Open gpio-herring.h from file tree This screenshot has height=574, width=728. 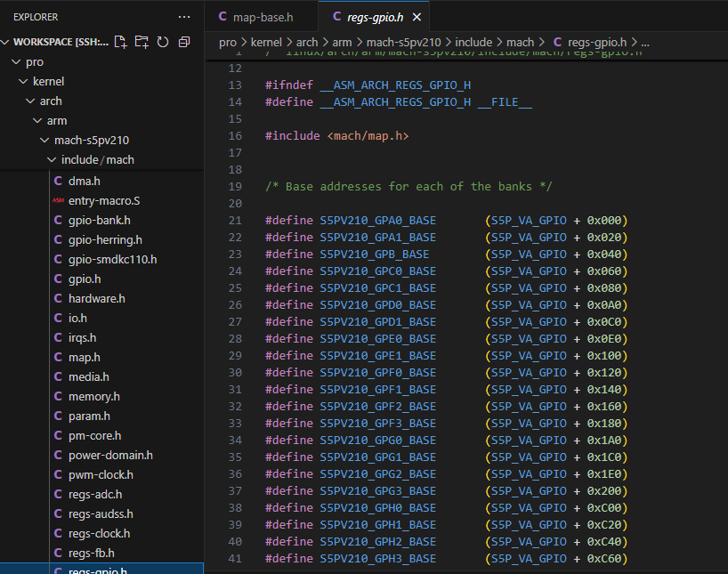pyautogui.click(x=105, y=239)
